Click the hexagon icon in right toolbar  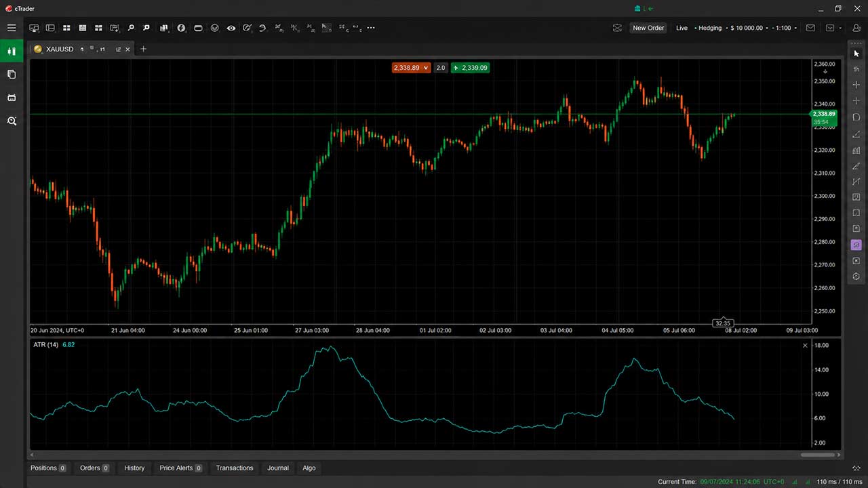tap(856, 277)
